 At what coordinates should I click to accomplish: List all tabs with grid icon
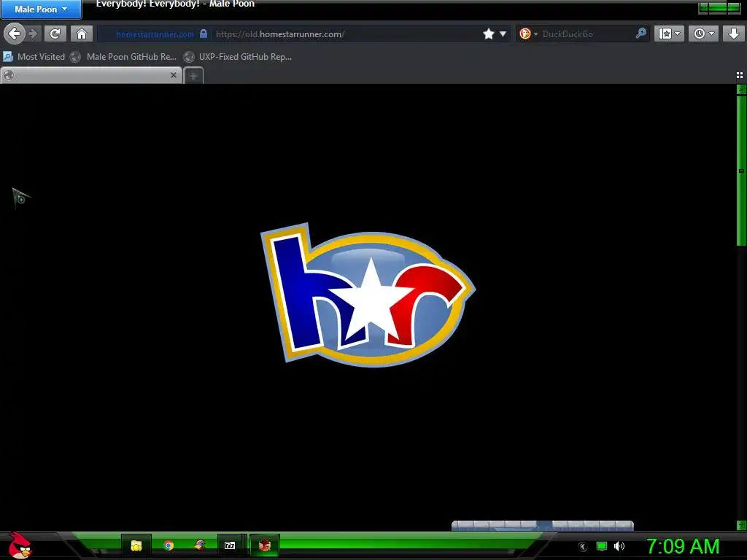(740, 75)
